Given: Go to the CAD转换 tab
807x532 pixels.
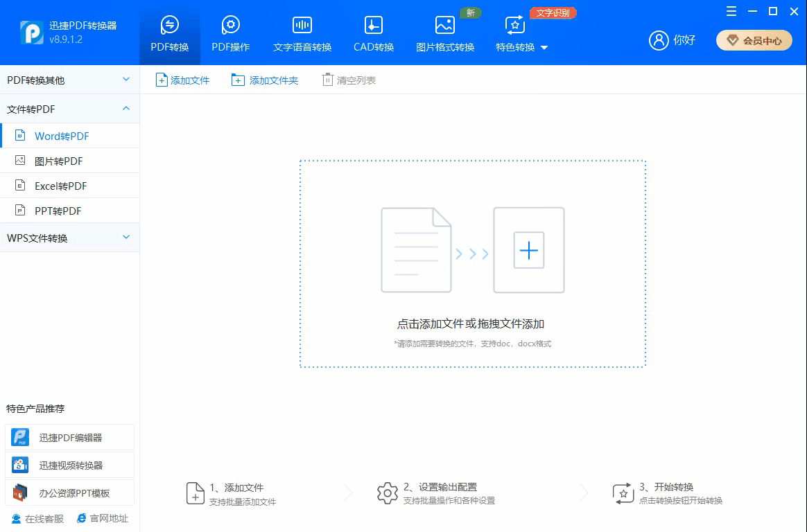Looking at the screenshot, I should [x=374, y=34].
